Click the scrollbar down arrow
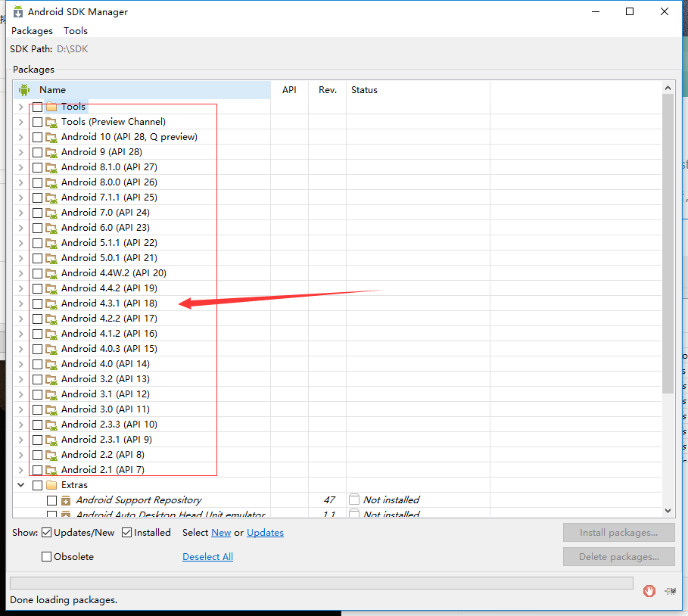This screenshot has width=688, height=616. 668,511
